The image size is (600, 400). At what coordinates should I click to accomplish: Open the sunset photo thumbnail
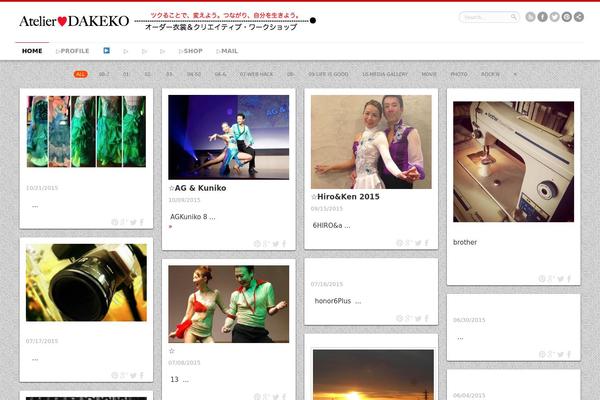(x=373, y=374)
